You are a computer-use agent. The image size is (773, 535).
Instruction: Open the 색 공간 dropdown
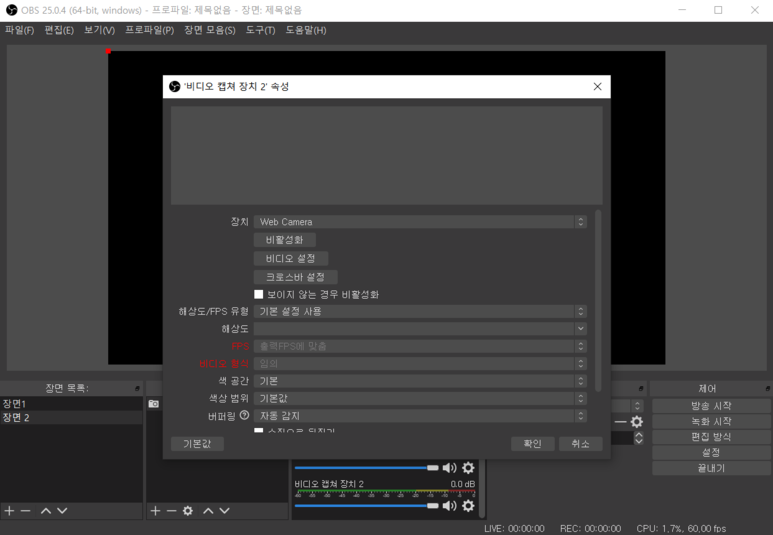coord(420,381)
